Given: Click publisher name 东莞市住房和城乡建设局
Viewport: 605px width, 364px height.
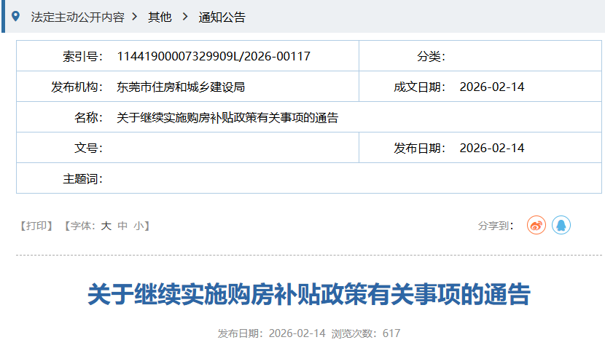Looking at the screenshot, I should tap(181, 87).
